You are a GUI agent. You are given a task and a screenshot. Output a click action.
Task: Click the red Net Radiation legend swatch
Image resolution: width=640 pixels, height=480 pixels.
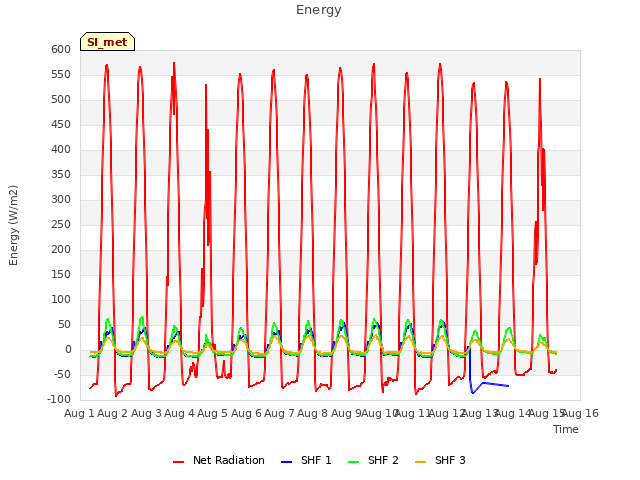pos(178,462)
